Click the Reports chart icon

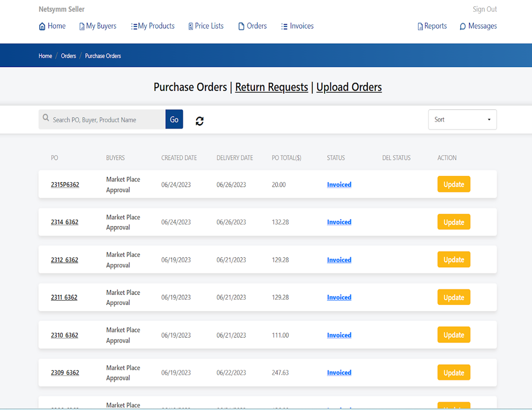pyautogui.click(x=420, y=26)
